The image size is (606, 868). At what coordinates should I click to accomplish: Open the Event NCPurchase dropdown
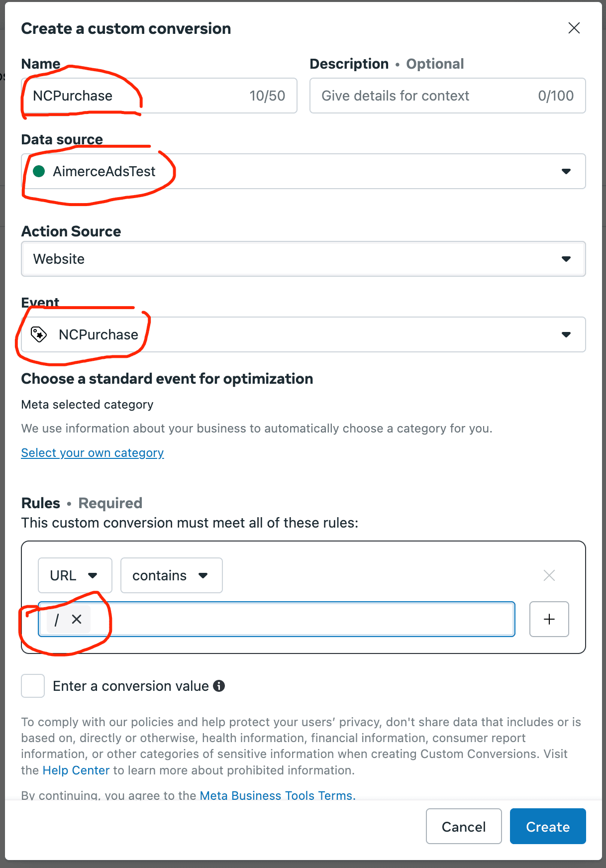click(x=566, y=334)
